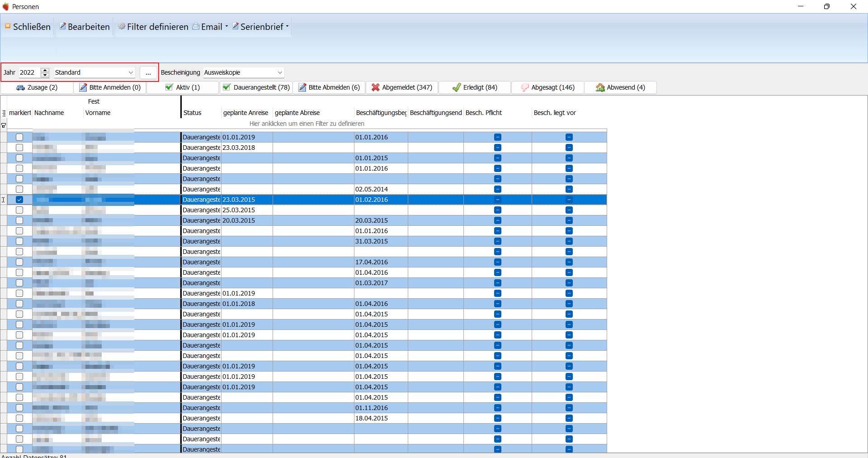Switch to Zusage (2) tab
Viewport: 868px width, 458px height.
coord(37,87)
